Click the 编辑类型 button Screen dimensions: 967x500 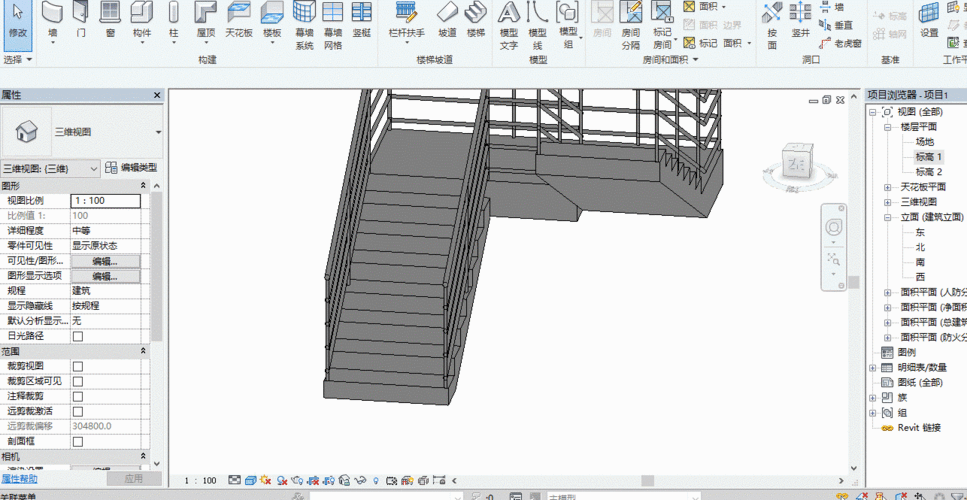[132, 168]
